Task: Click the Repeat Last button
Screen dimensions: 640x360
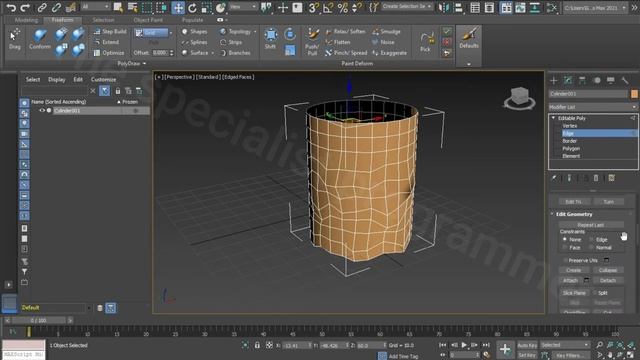Action: tap(591, 225)
